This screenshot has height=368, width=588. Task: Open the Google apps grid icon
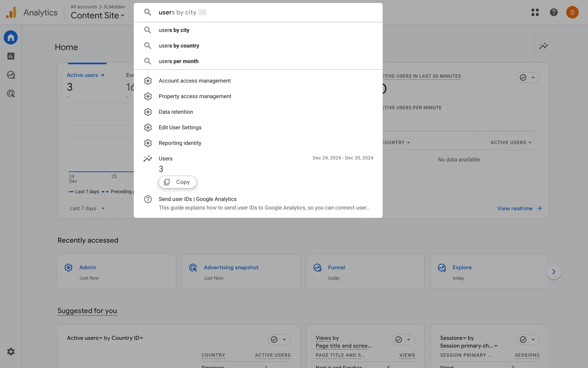(x=535, y=12)
